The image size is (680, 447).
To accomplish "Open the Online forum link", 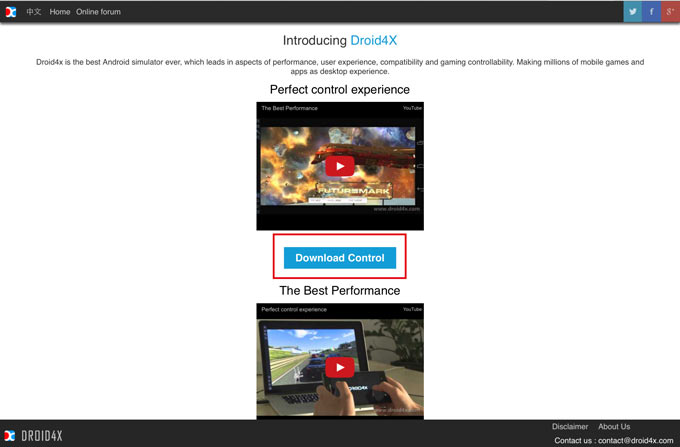I will click(98, 12).
